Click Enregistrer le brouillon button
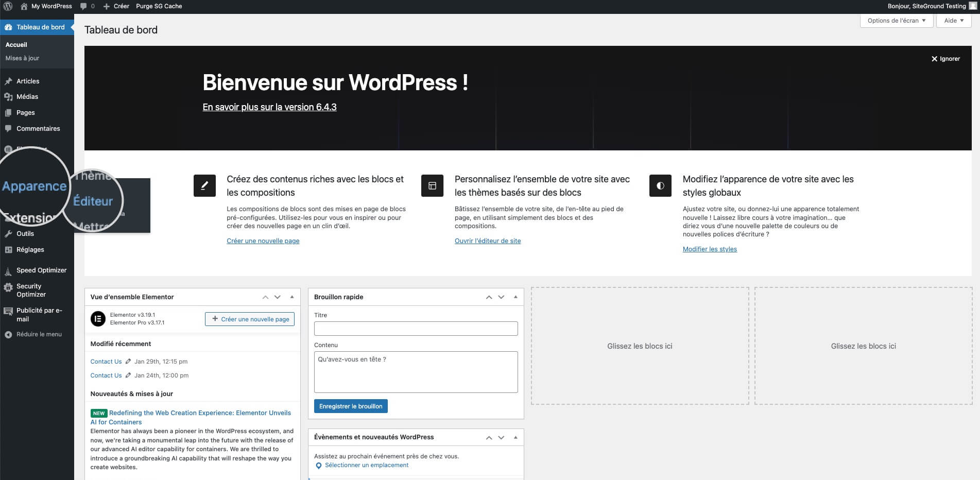 [351, 406]
